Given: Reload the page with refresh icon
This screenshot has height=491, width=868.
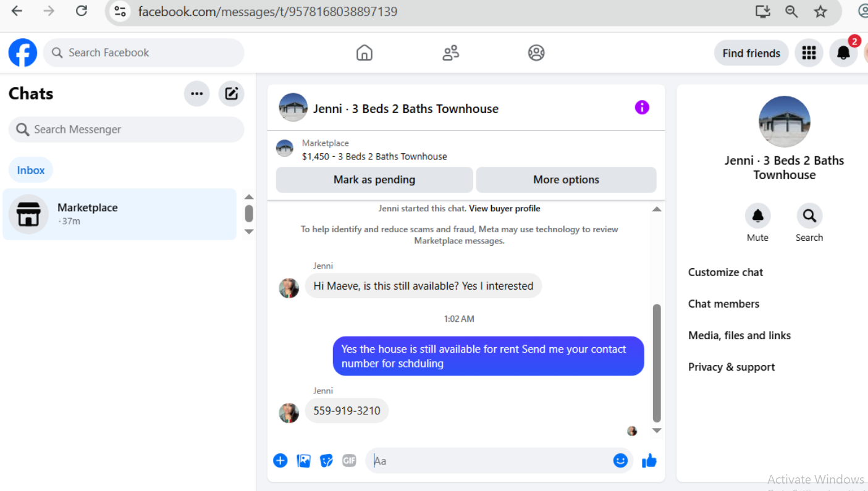Looking at the screenshot, I should tap(81, 11).
